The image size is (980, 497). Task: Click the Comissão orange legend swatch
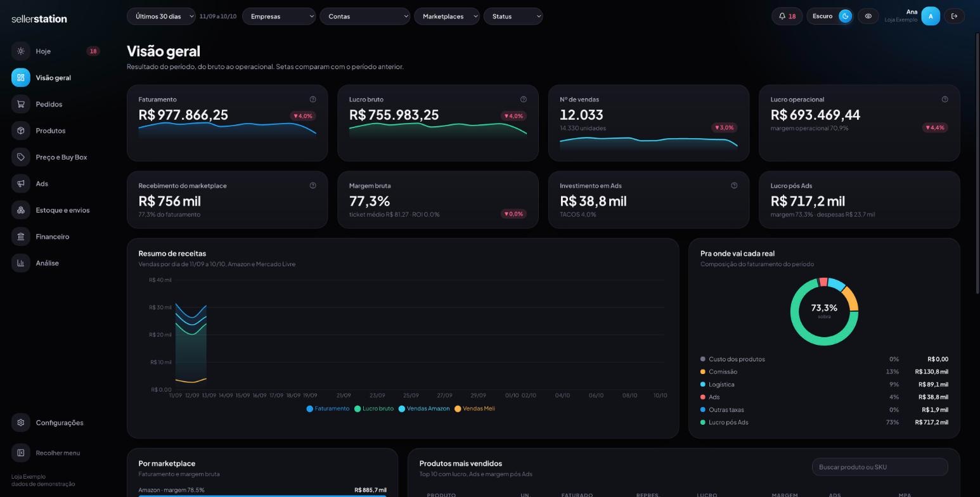pos(703,372)
